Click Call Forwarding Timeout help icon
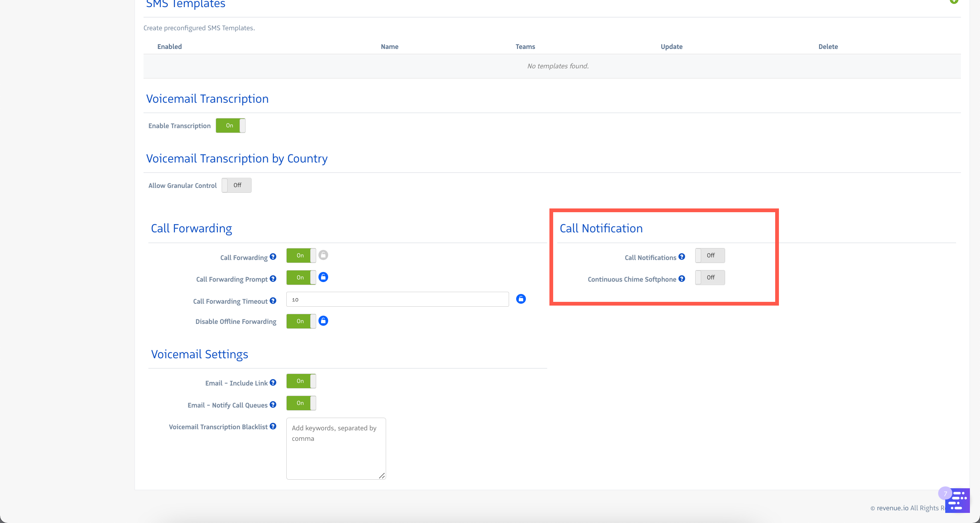The image size is (980, 523). [273, 301]
